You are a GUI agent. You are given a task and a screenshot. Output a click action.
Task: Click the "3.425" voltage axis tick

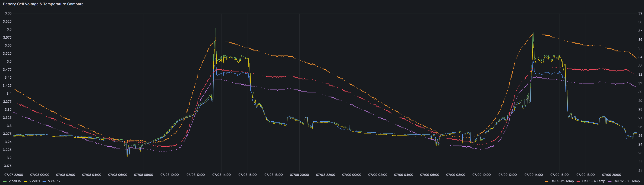(x=7, y=86)
